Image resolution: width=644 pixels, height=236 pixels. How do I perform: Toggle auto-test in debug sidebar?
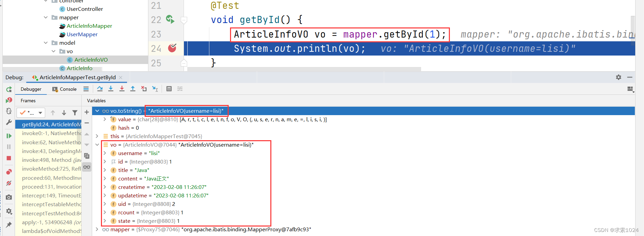(x=9, y=111)
